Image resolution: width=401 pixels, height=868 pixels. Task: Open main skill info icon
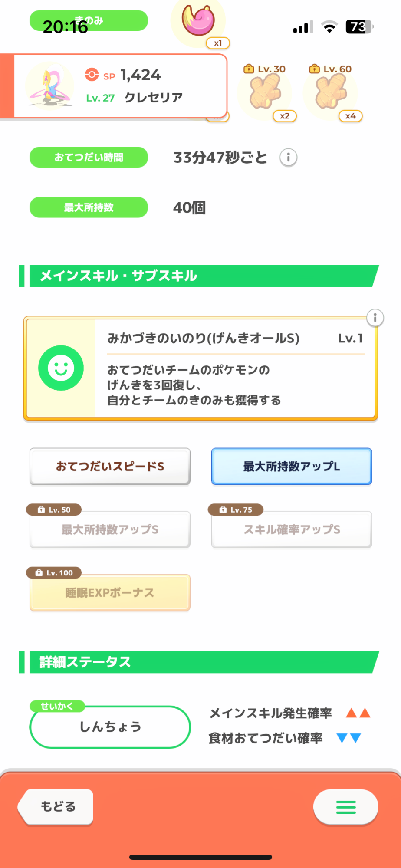(375, 318)
